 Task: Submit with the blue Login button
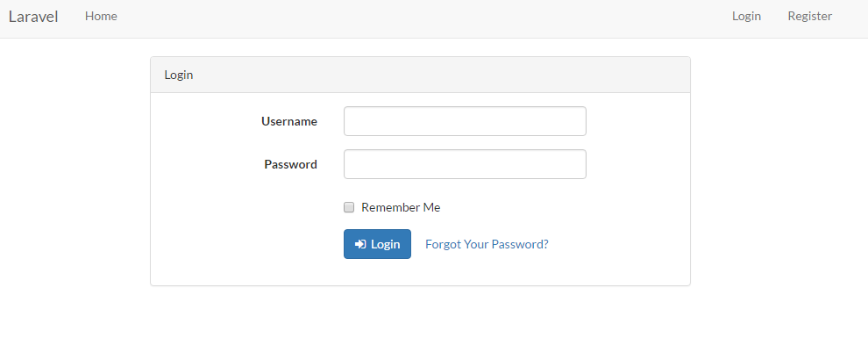point(377,244)
